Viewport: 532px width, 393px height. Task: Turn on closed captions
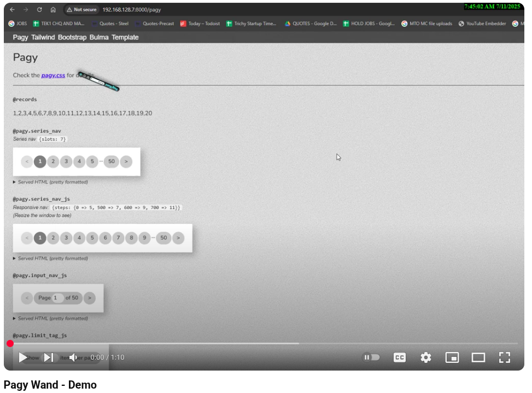coord(400,357)
